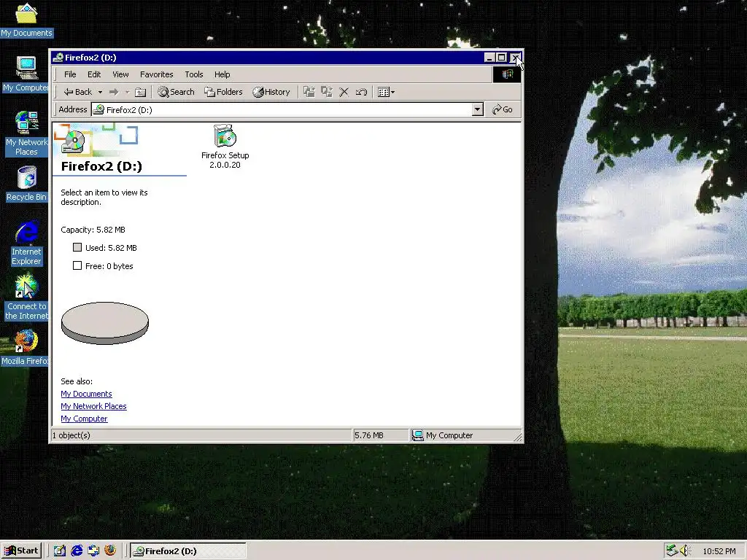Screen dimensions: 747x560
Task: Select the Mozilla Firefox desktop icon
Action: pos(26,348)
